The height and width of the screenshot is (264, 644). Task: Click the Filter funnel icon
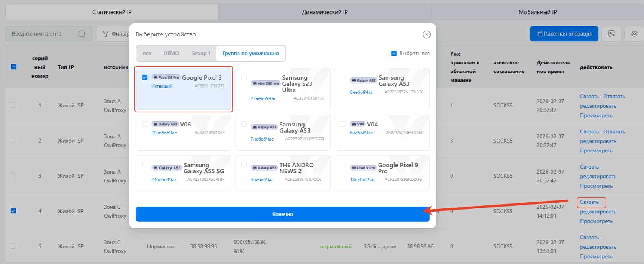point(106,34)
